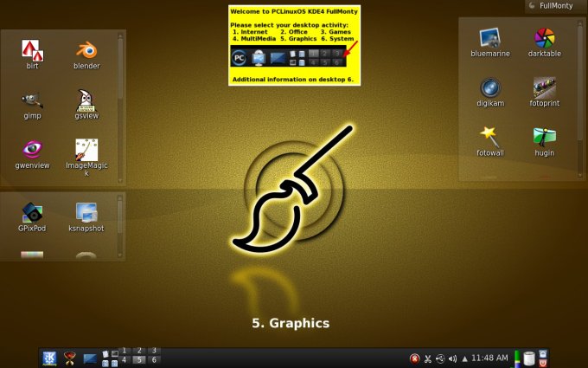
Task: Open the blrt application icon
Action: pos(33,50)
